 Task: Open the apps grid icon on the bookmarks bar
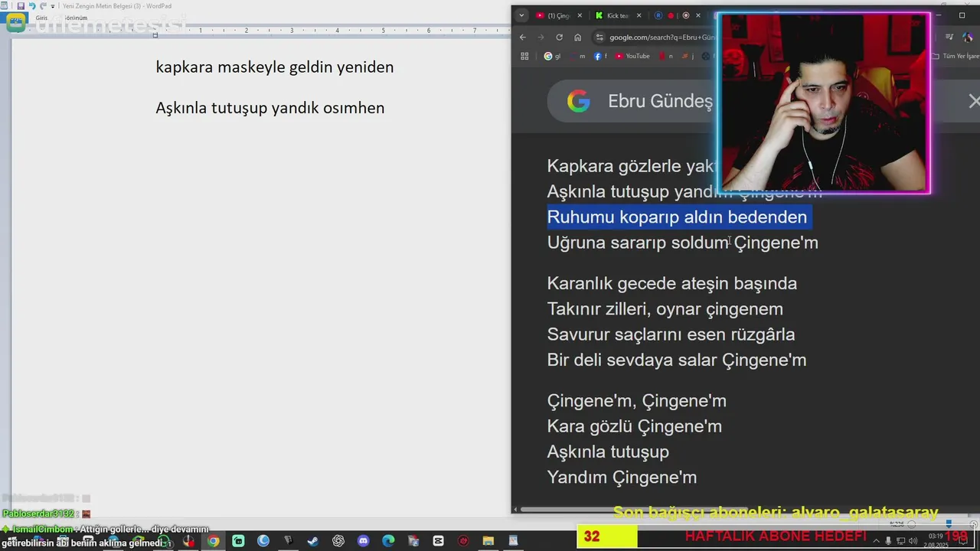click(x=524, y=56)
